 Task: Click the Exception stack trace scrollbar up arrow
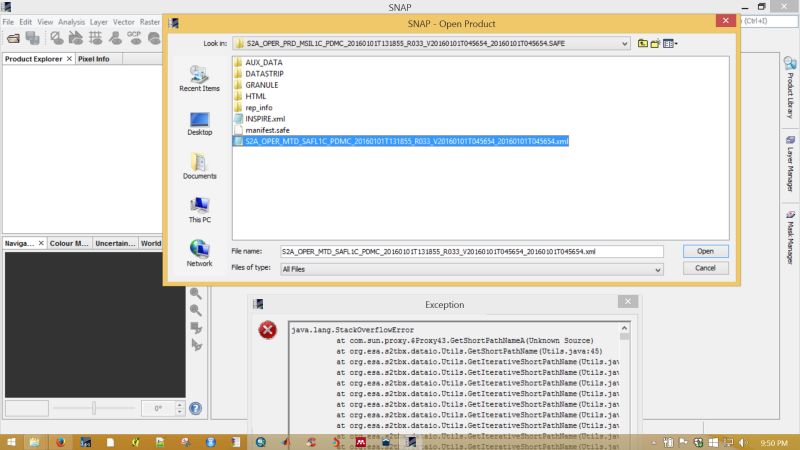coord(624,328)
